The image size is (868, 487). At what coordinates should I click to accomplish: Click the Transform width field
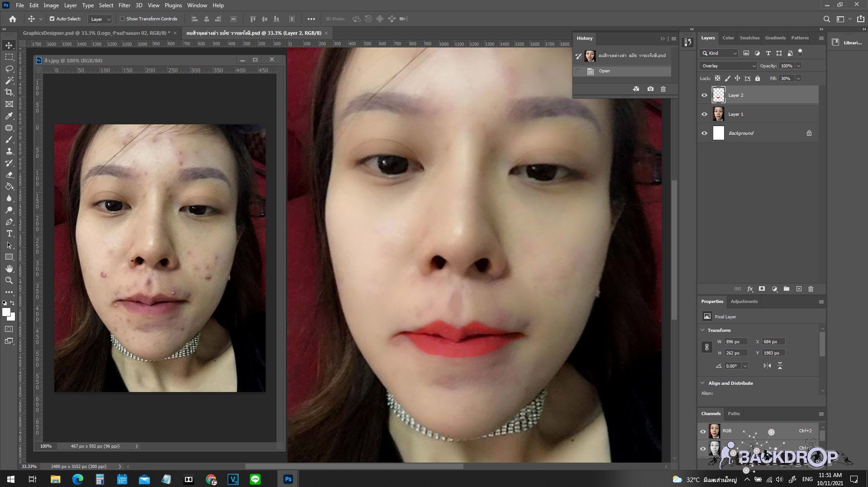(x=735, y=342)
